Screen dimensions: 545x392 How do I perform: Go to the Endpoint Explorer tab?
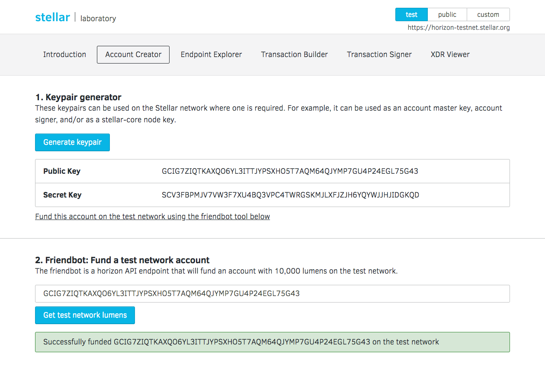[211, 54]
